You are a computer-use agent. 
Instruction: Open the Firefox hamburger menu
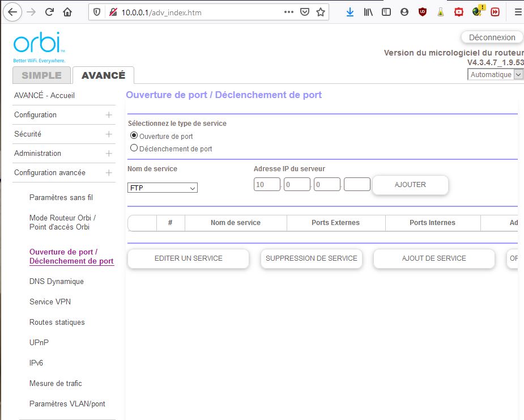point(516,12)
